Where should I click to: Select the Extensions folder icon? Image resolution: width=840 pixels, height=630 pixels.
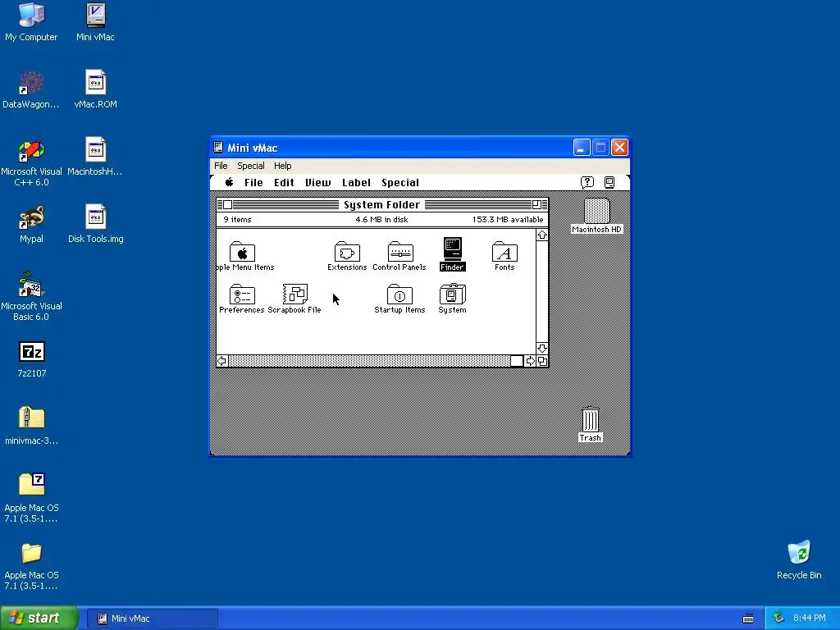point(347,252)
